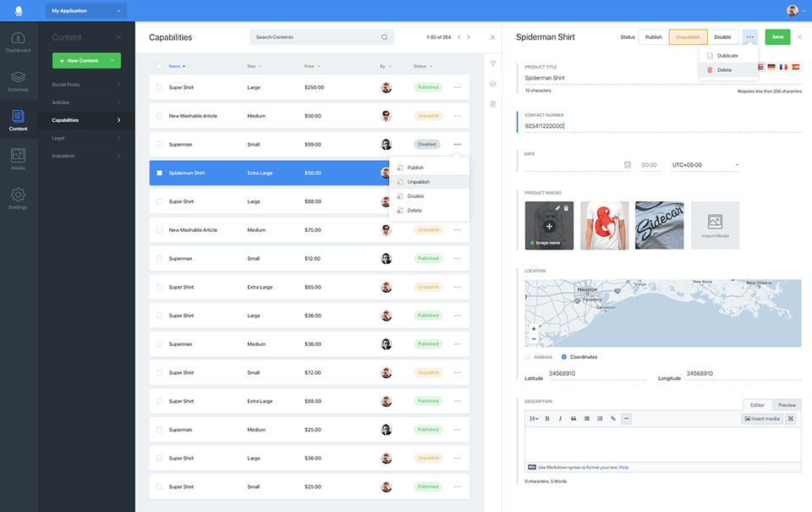The width and height of the screenshot is (812, 512).
Task: Click the bold formatting icon in editor
Action: click(547, 418)
